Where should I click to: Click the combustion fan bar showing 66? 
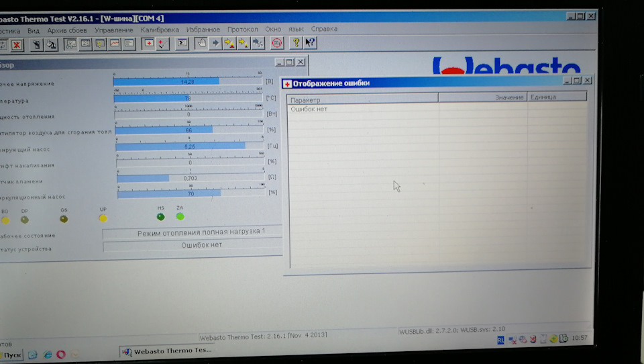click(189, 130)
